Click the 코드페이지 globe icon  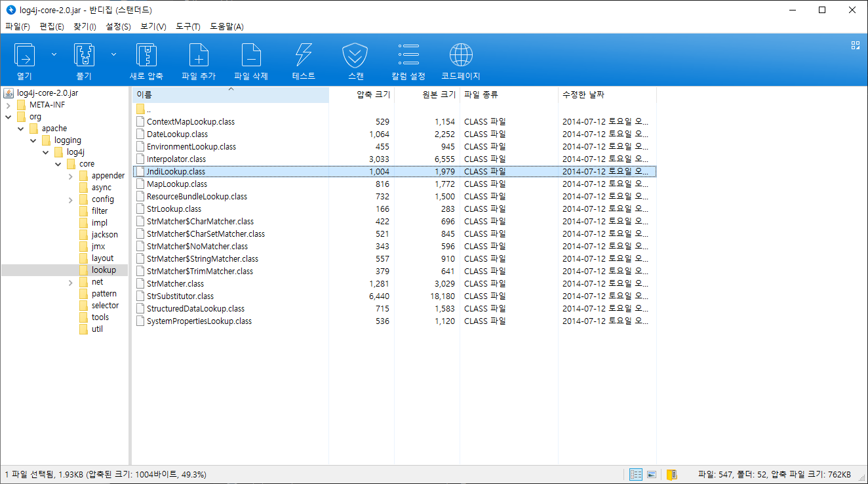(x=461, y=55)
